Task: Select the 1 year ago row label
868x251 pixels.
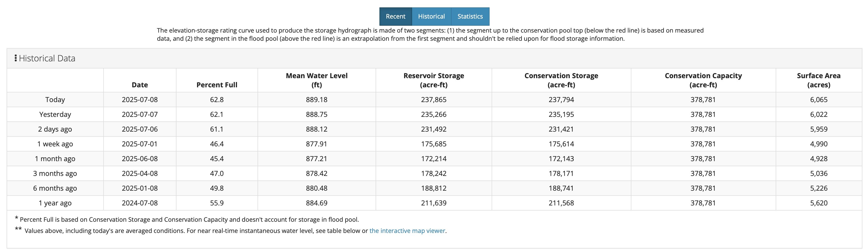Action: point(55,203)
